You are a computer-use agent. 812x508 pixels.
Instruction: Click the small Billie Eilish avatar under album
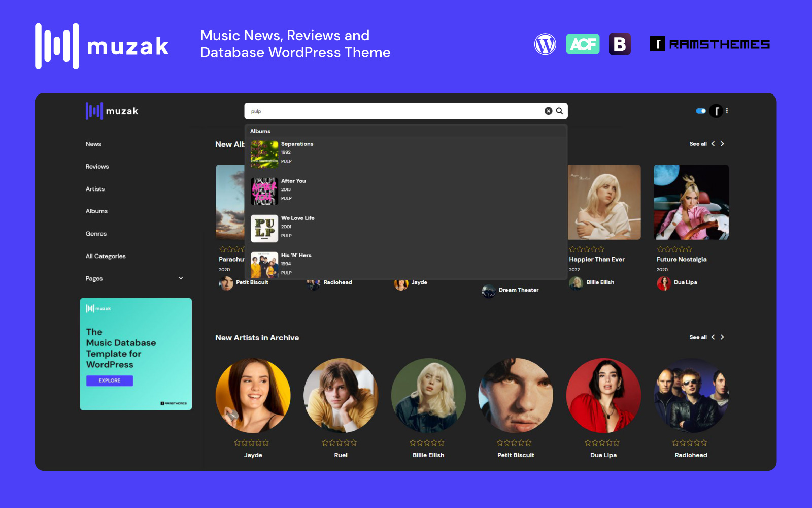[576, 283]
